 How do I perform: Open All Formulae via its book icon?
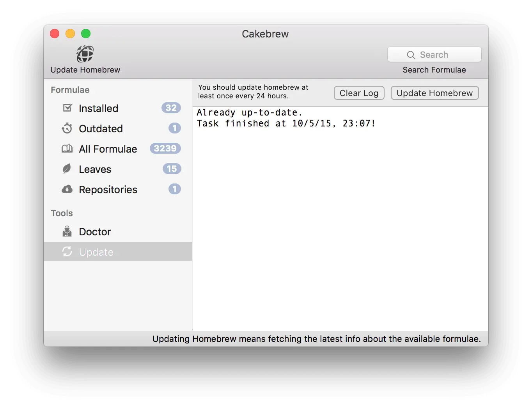point(67,149)
